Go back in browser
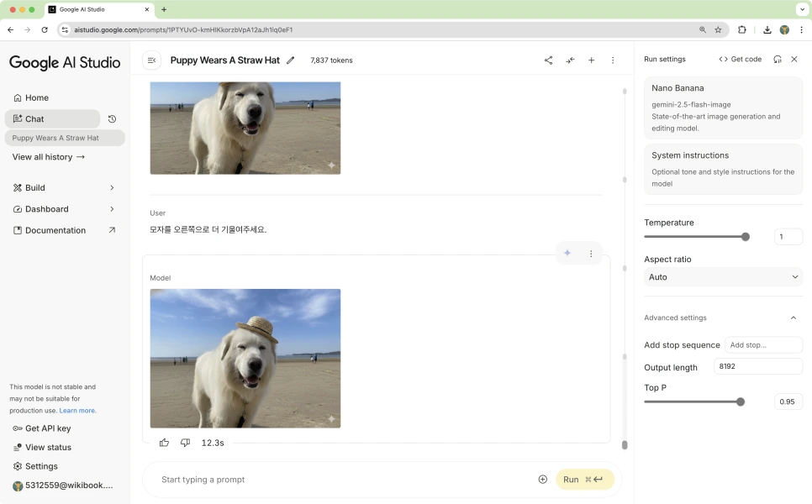Screen dimensions: 812x504 coord(10,29)
